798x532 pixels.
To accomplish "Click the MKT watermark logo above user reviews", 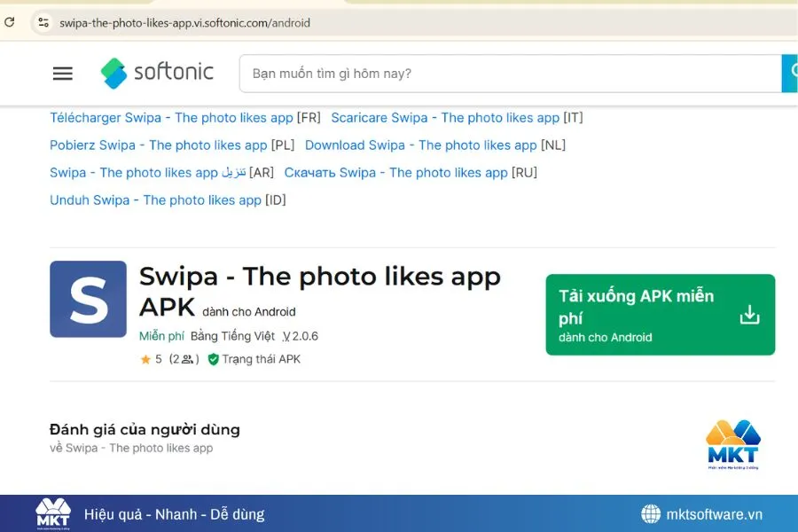I will coord(732,445).
